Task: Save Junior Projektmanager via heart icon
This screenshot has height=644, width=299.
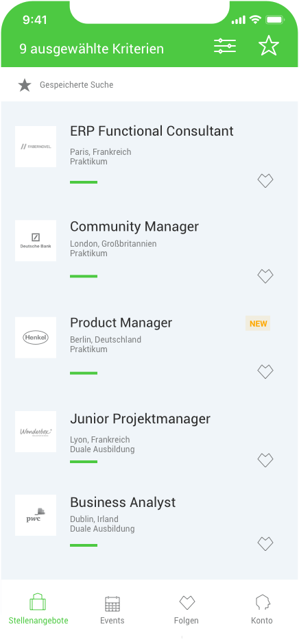Action: point(265,460)
